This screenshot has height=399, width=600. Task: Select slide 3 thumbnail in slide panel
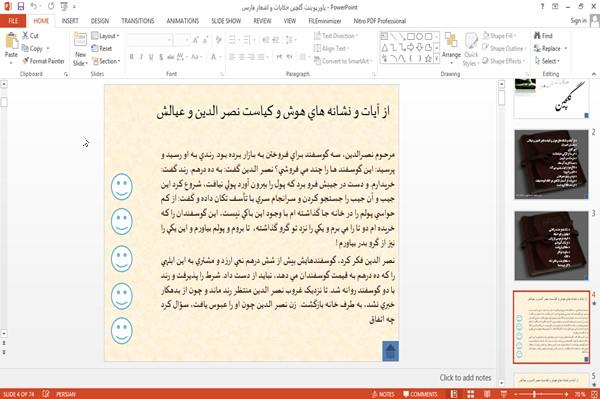[551, 245]
